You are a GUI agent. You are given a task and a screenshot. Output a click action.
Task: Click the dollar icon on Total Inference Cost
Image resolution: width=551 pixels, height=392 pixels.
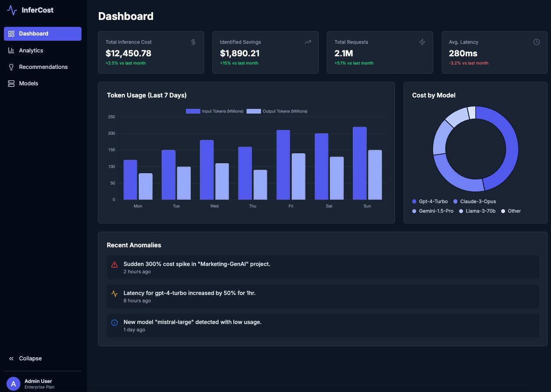pos(193,42)
